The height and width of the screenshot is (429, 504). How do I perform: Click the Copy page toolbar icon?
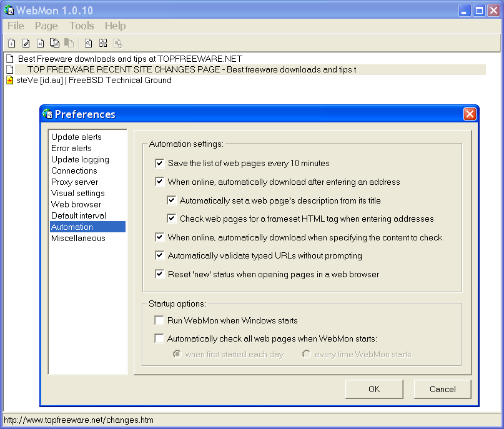click(x=54, y=43)
